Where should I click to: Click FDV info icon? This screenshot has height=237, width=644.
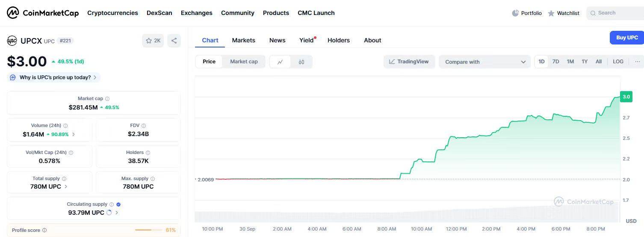click(144, 126)
